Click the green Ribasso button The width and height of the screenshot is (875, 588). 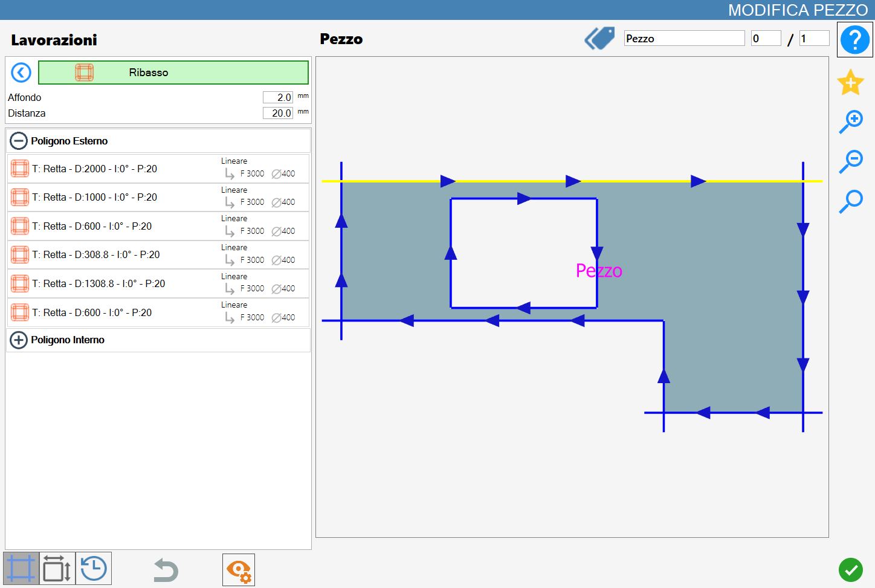[173, 73]
